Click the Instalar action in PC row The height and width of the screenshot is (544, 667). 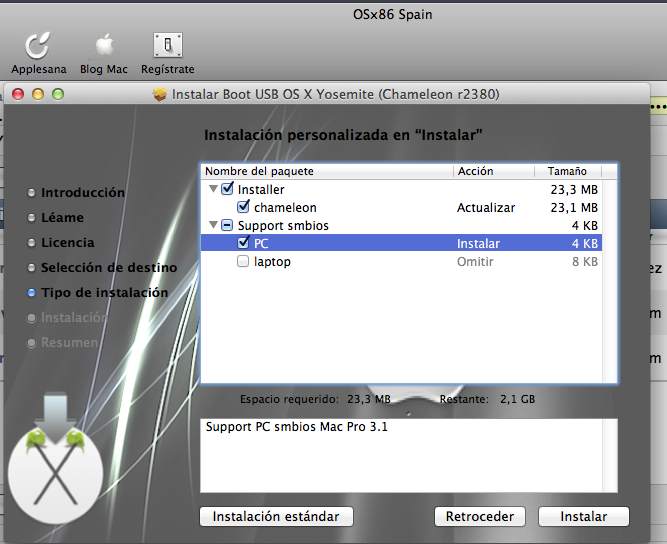point(479,243)
